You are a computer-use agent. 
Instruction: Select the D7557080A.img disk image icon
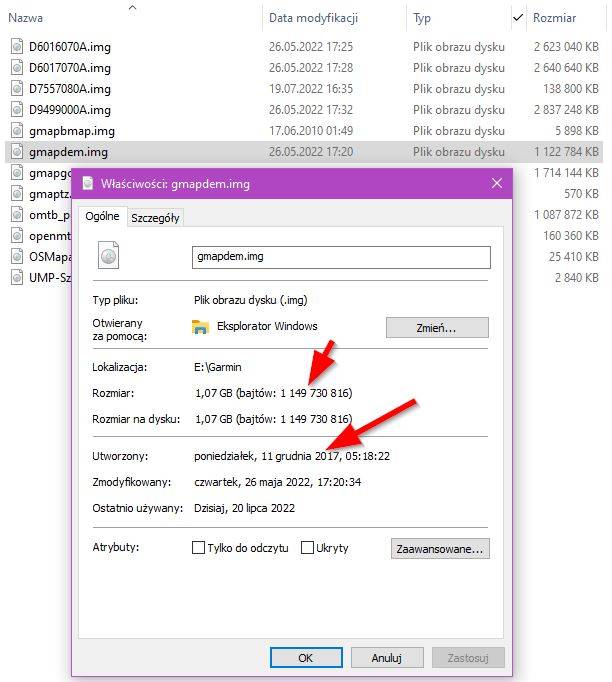coord(17,88)
